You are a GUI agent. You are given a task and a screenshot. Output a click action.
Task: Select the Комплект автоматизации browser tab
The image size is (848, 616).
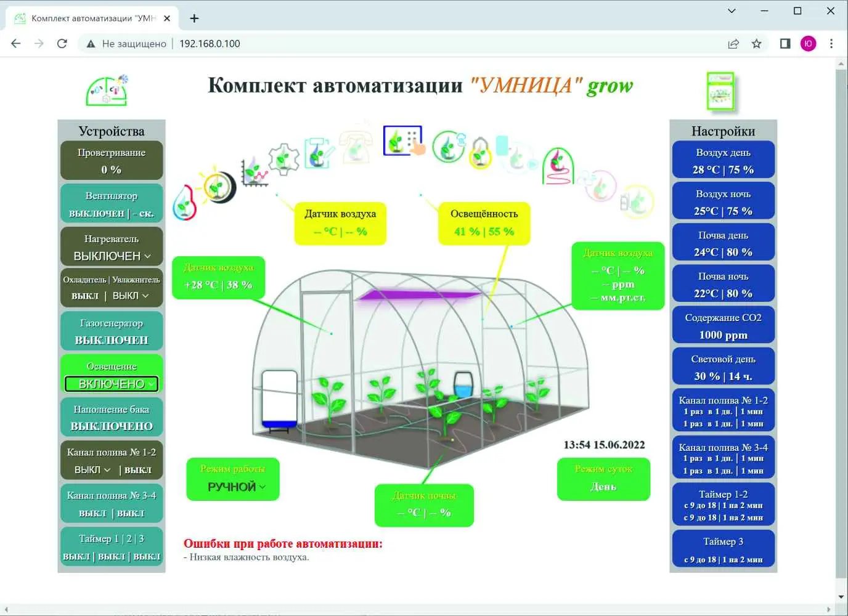(92, 18)
